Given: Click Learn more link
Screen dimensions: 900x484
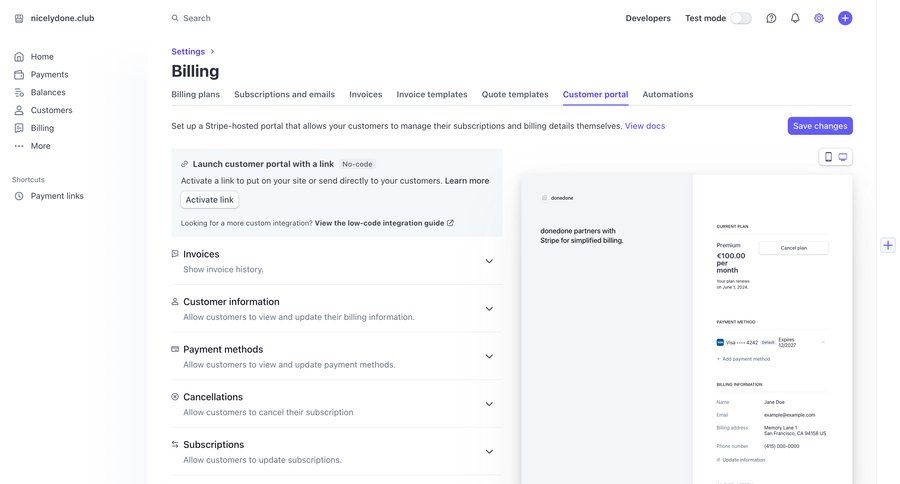Looking at the screenshot, I should tap(467, 180).
